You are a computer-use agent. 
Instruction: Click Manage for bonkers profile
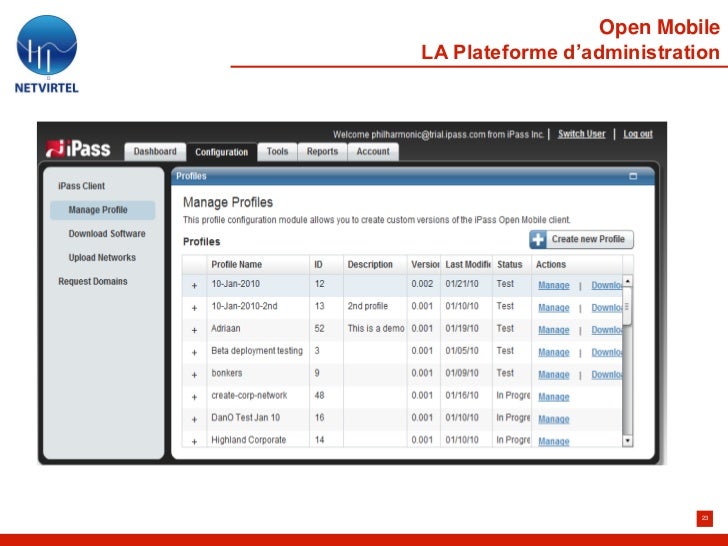[x=554, y=375]
